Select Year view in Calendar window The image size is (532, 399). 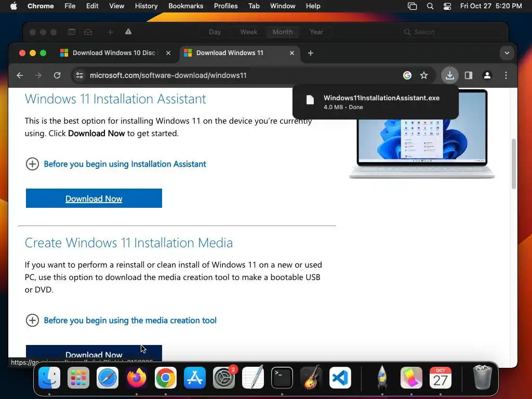316,32
